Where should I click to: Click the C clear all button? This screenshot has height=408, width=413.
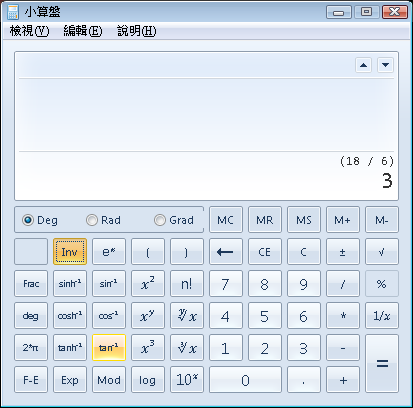coord(304,252)
